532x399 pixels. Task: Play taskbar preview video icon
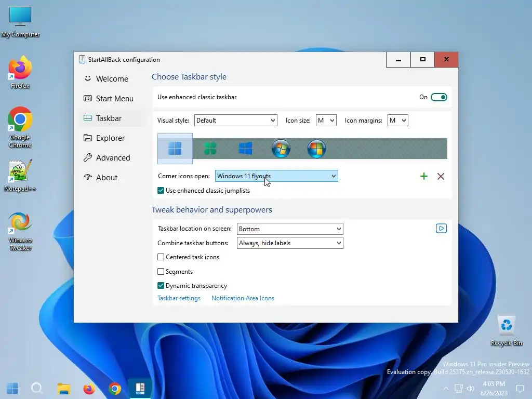click(x=441, y=229)
